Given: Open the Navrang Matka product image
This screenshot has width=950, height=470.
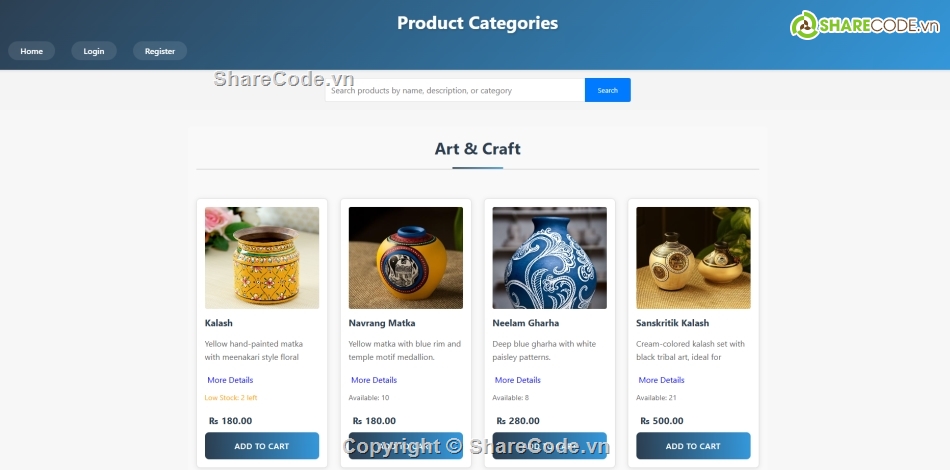Looking at the screenshot, I should [405, 258].
